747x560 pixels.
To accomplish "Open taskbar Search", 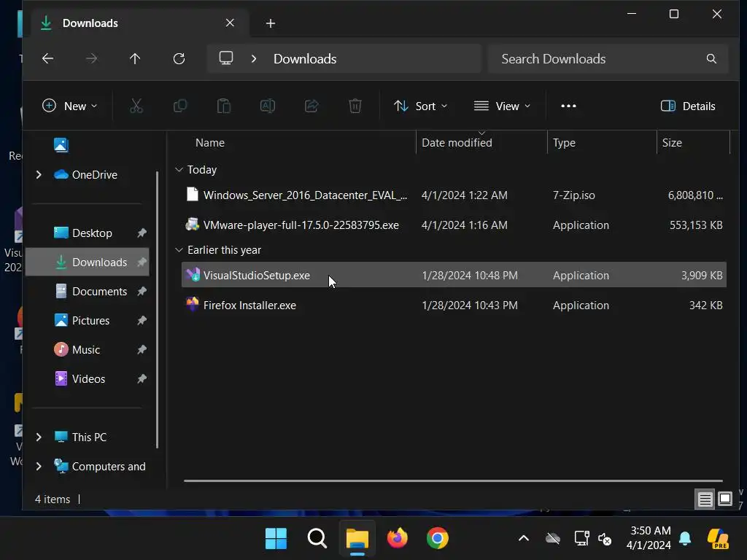I will point(317,538).
